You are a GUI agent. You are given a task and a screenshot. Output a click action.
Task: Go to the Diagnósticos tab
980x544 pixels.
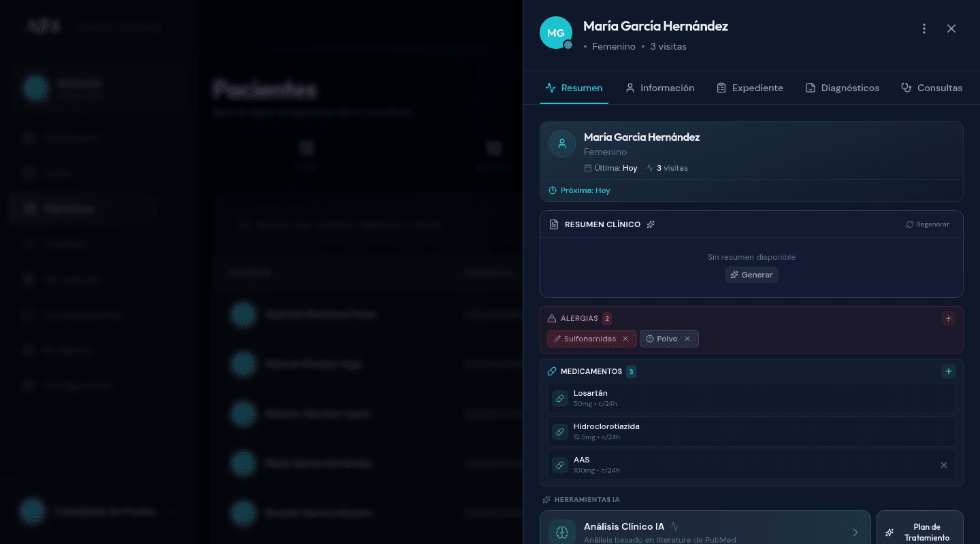click(842, 88)
